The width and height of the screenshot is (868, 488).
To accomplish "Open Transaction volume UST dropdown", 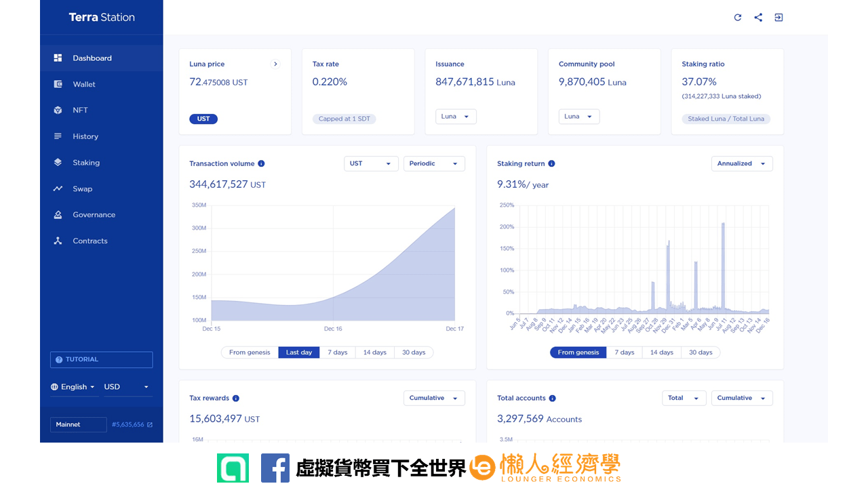I will coord(371,164).
